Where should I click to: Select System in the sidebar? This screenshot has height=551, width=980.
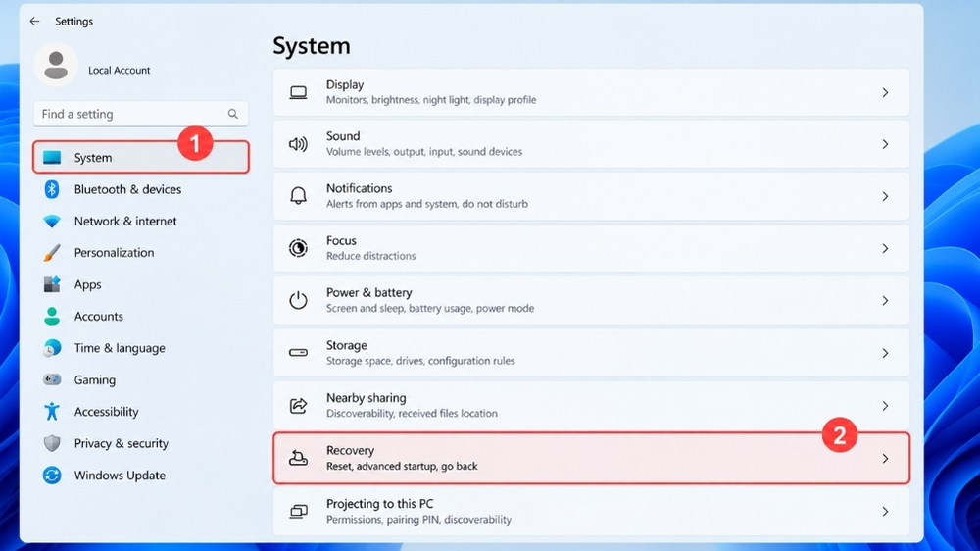click(141, 157)
